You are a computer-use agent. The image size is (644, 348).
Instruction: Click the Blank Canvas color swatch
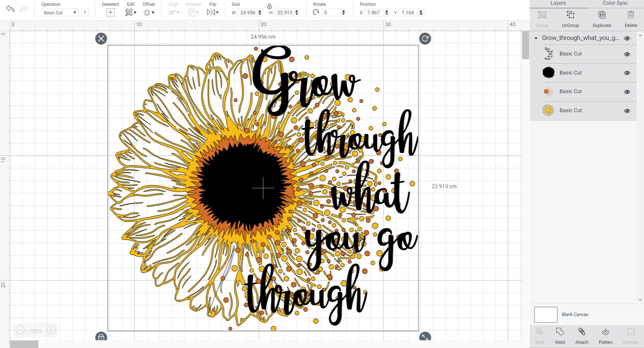[545, 314]
